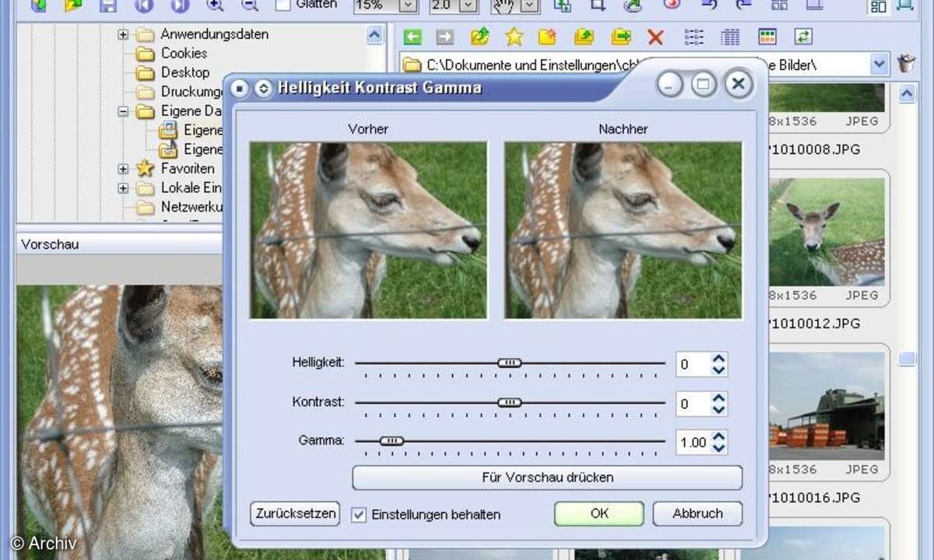The height and width of the screenshot is (560, 934).
Task: Click the folder tree scroll-up arrow
Action: (375, 35)
